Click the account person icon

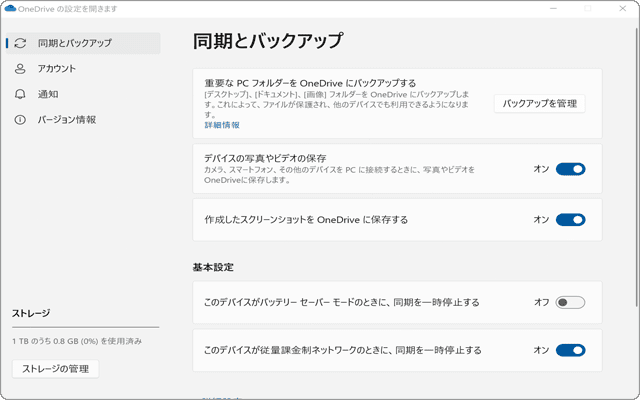(20, 69)
